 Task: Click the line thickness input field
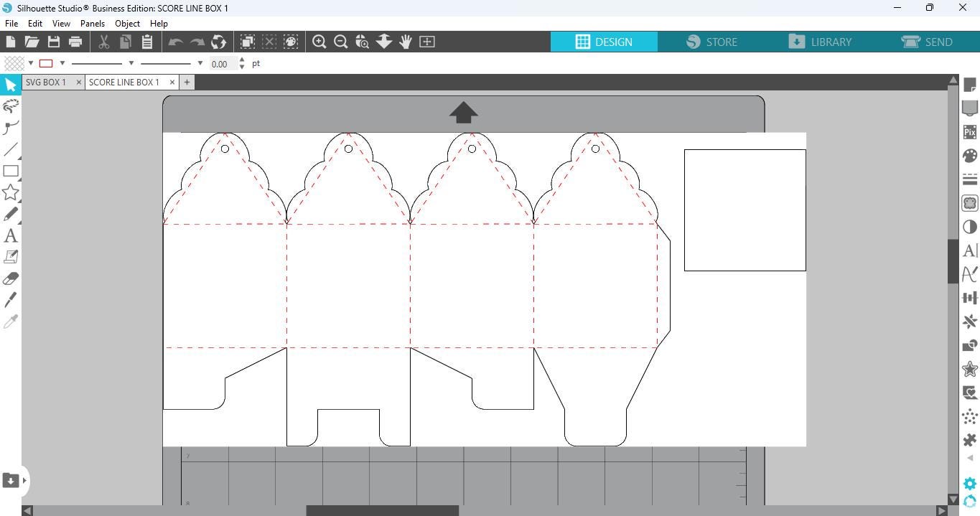pyautogui.click(x=223, y=64)
